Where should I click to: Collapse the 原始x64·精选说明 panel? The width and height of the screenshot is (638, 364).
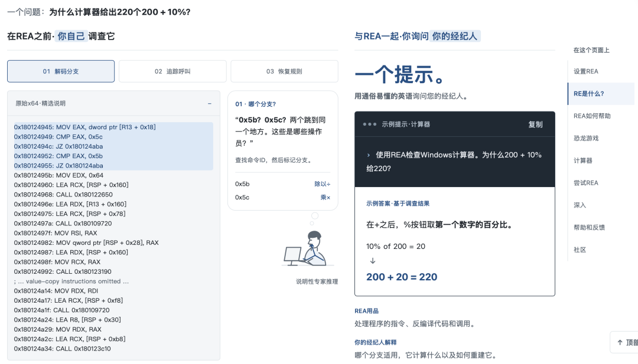coord(210,104)
